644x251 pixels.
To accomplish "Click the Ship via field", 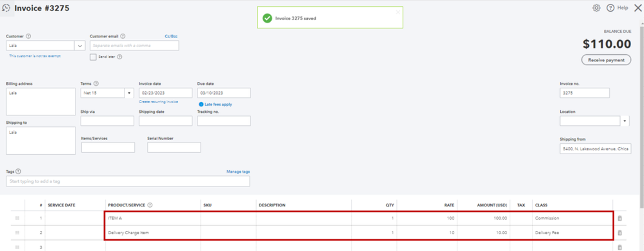I will point(107,121).
